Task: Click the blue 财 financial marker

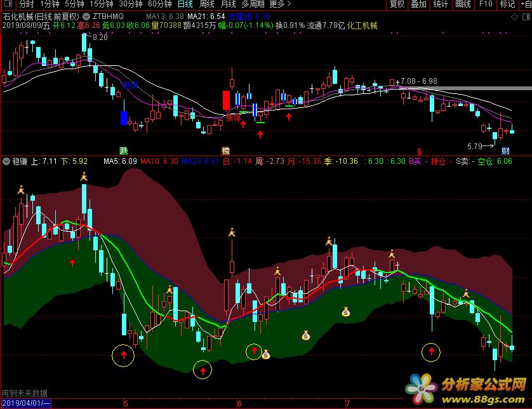Action: click(505, 151)
